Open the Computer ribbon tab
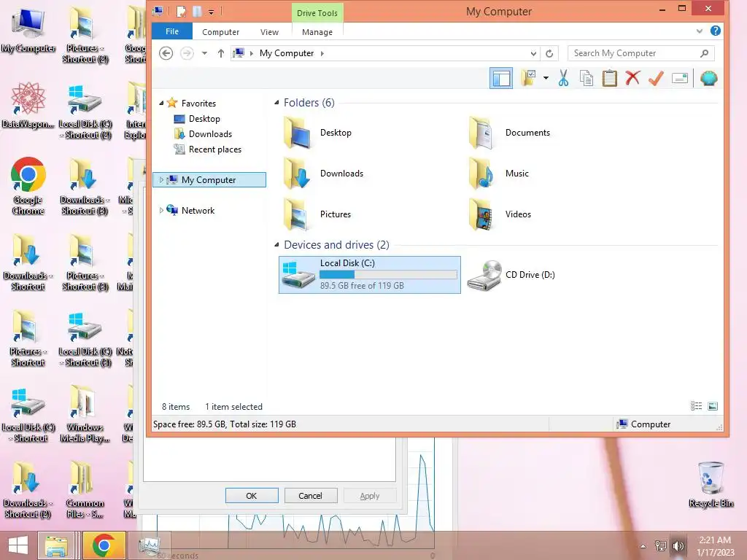Screen dimensions: 747x560 pos(220,32)
